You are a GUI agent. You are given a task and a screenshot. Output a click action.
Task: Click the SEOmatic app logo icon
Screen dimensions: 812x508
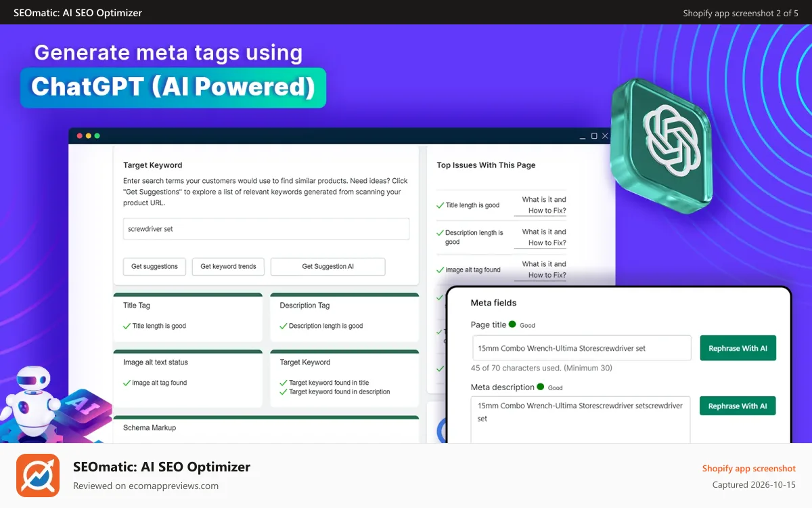click(x=38, y=475)
